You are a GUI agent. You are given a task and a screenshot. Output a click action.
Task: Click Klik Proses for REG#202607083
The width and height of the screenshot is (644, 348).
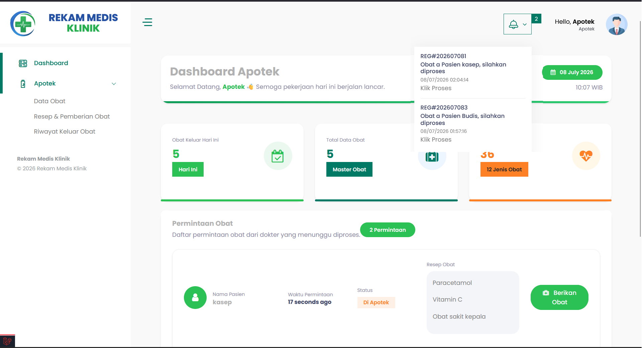(x=436, y=140)
